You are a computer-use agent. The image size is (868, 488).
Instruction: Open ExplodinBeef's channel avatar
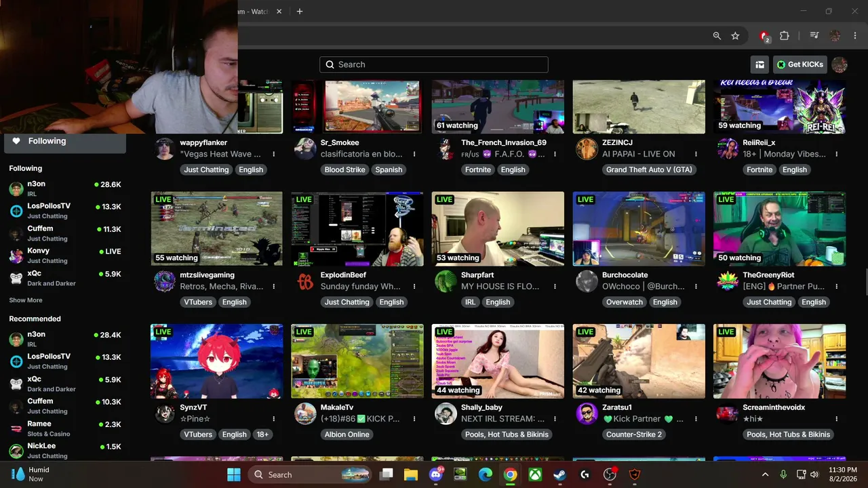[305, 281]
